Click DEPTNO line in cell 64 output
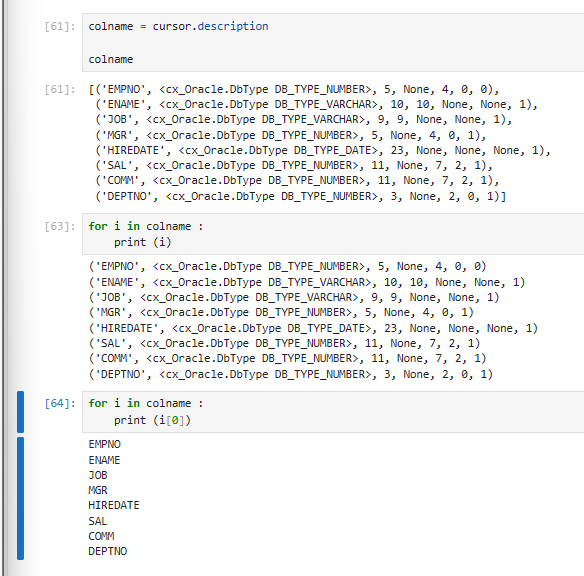This screenshot has width=584, height=576. tap(108, 551)
